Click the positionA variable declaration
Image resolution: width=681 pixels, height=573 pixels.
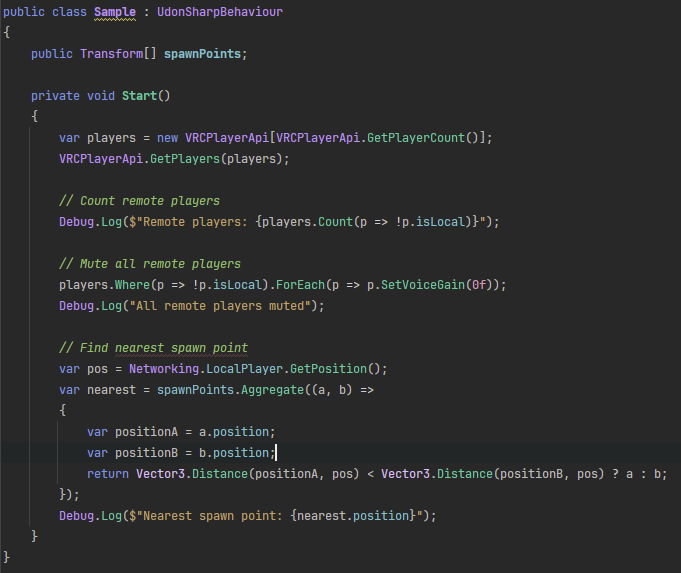(150, 431)
